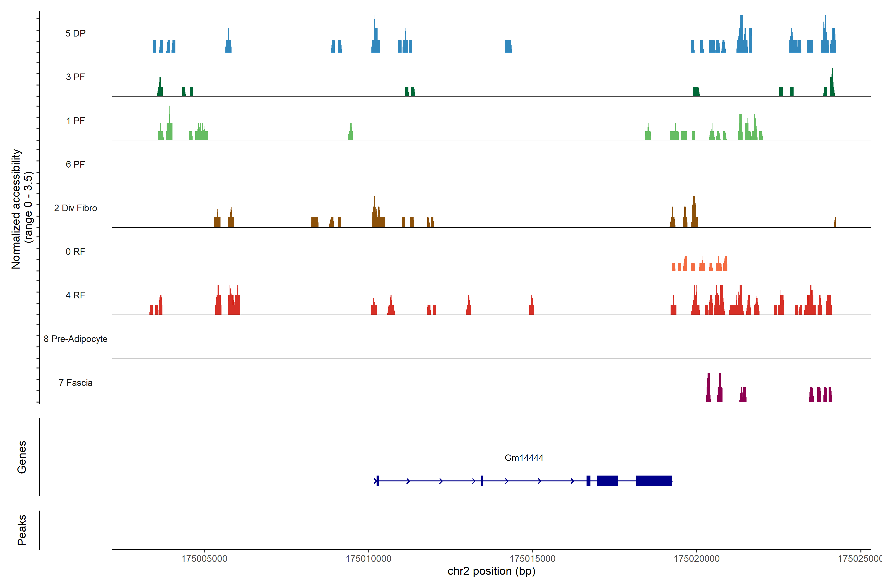Click the 7 Fascia track label
This screenshot has height=588, width=882.
[x=75, y=382]
